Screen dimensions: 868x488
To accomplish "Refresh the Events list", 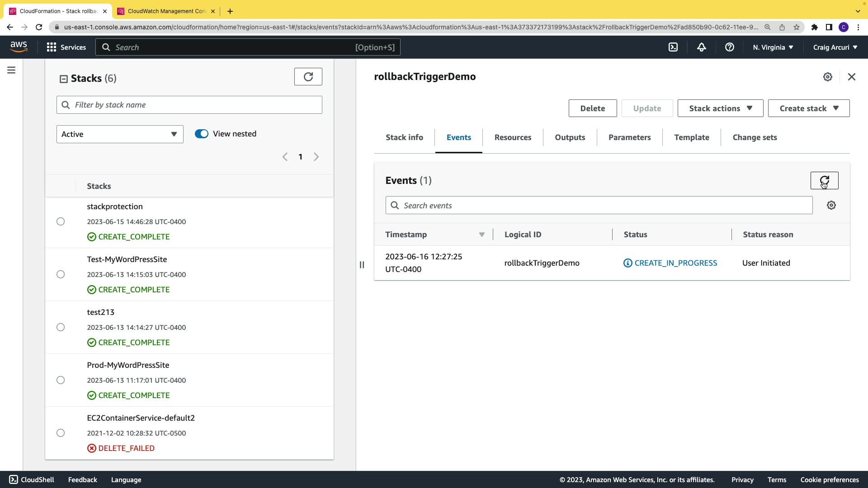I will point(824,181).
